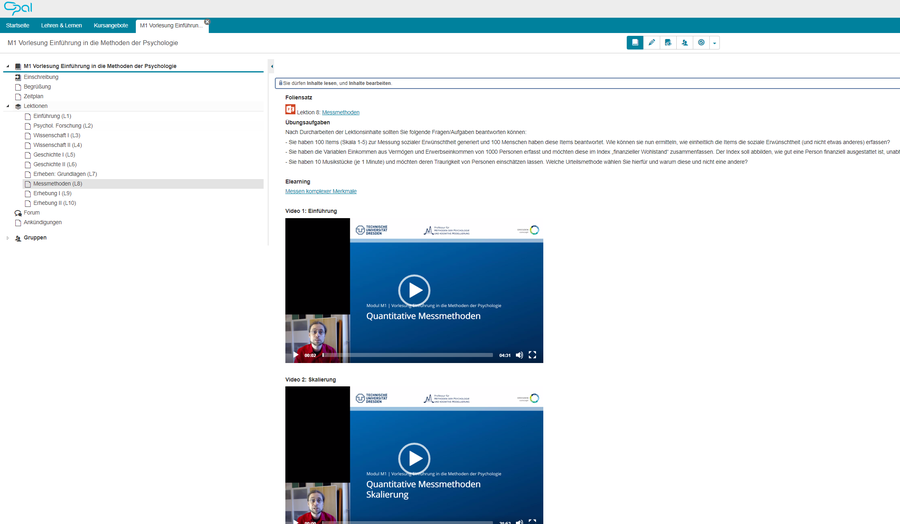The image size is (900, 524).
Task: Play Video 2 Skalierung with the center play button
Action: [x=414, y=459]
